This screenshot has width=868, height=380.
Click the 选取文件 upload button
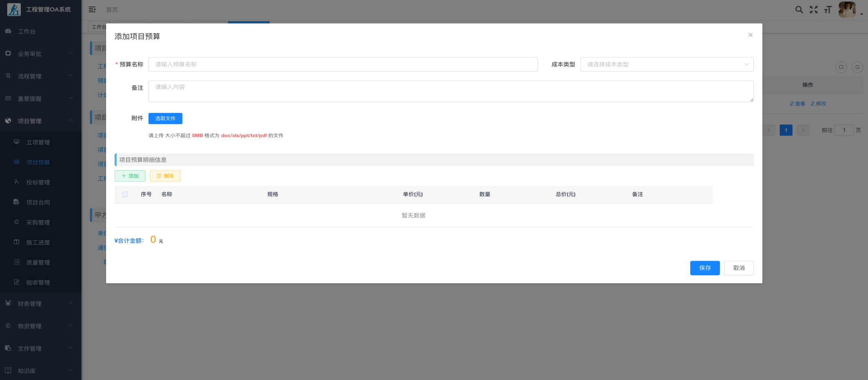(x=165, y=119)
